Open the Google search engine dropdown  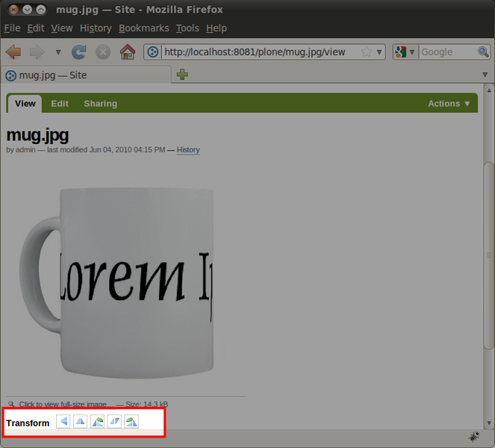(x=404, y=52)
